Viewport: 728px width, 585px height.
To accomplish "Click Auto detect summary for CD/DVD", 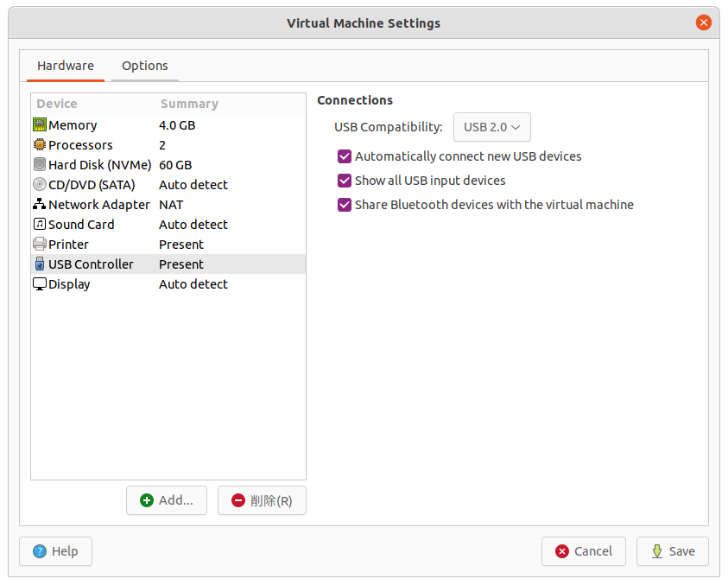I will click(x=193, y=185).
